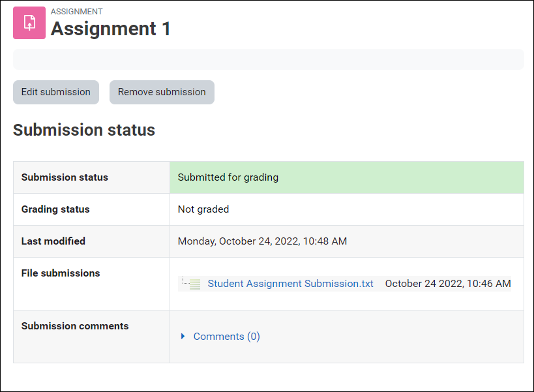Click the Submission status section heading
This screenshot has width=534, height=392.
84,130
